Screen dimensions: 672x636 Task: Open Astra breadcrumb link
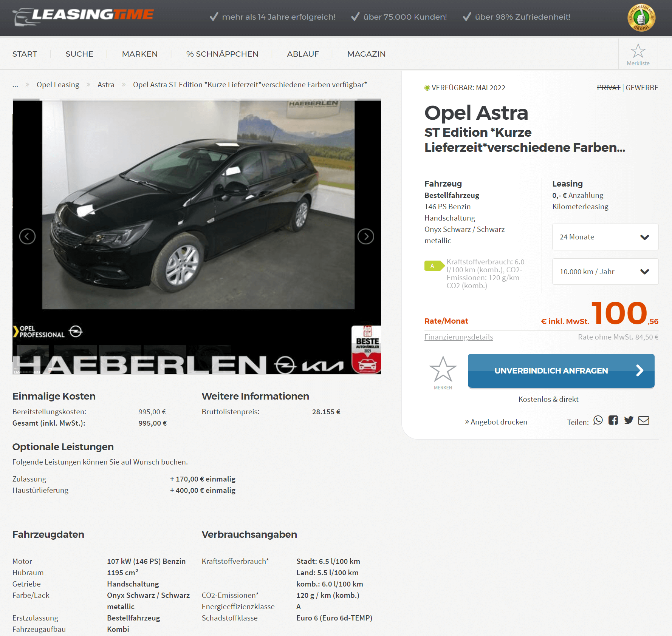[106, 85]
